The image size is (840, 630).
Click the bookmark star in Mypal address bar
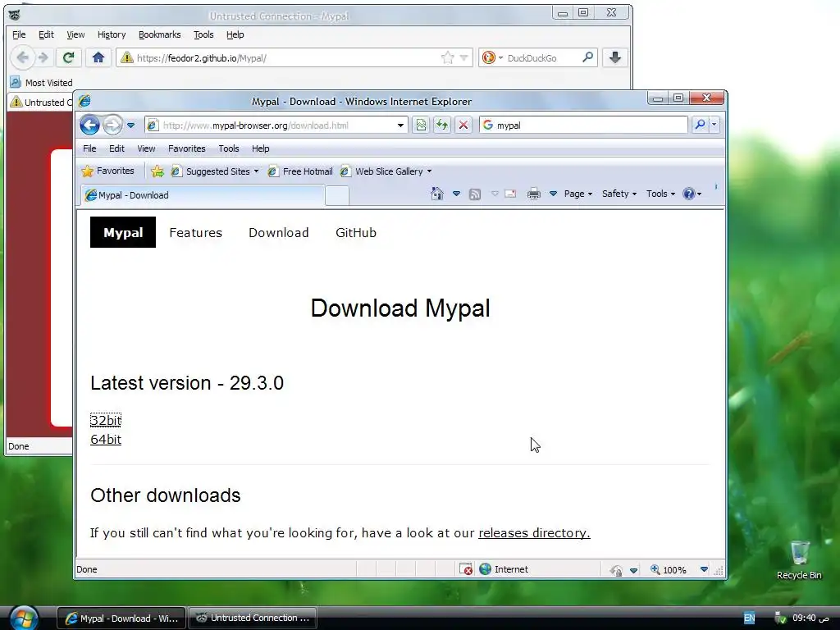pyautogui.click(x=447, y=58)
